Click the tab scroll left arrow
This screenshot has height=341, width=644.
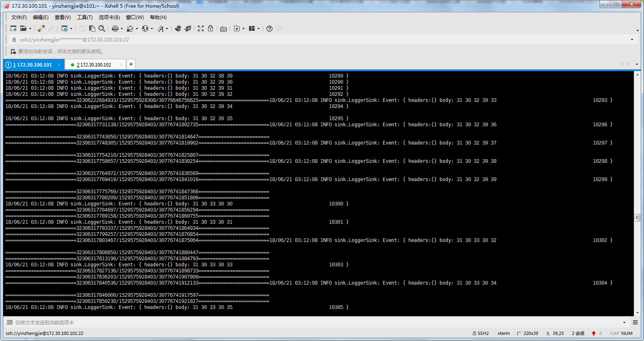click(x=622, y=64)
